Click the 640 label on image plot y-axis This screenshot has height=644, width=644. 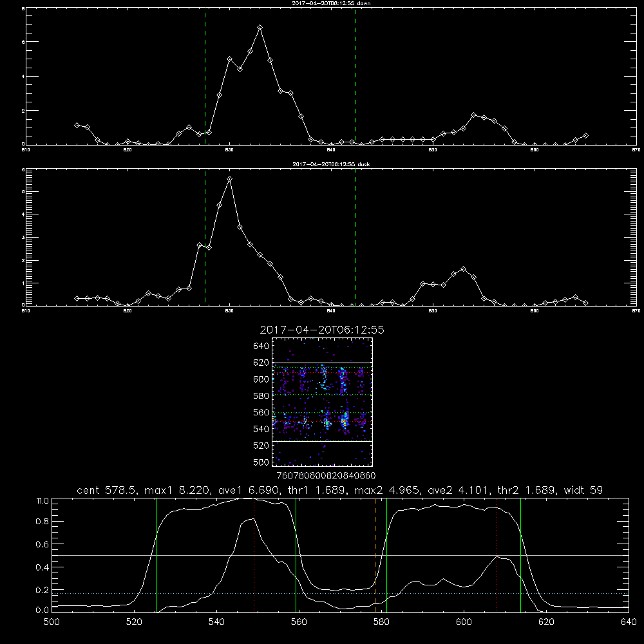[x=261, y=346]
